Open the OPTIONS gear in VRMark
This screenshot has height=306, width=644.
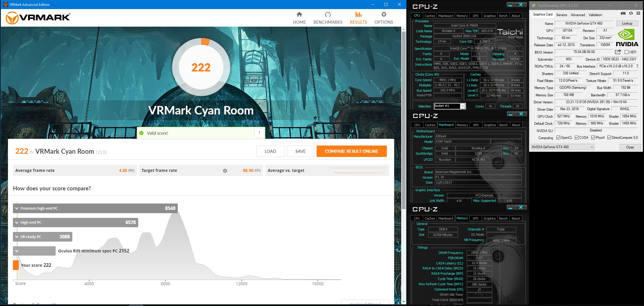[x=384, y=18]
